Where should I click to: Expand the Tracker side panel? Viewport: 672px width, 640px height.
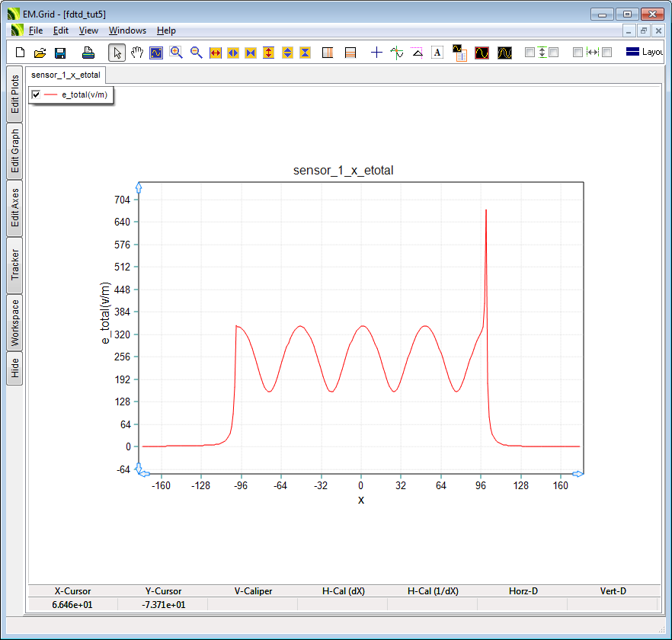(x=15, y=265)
